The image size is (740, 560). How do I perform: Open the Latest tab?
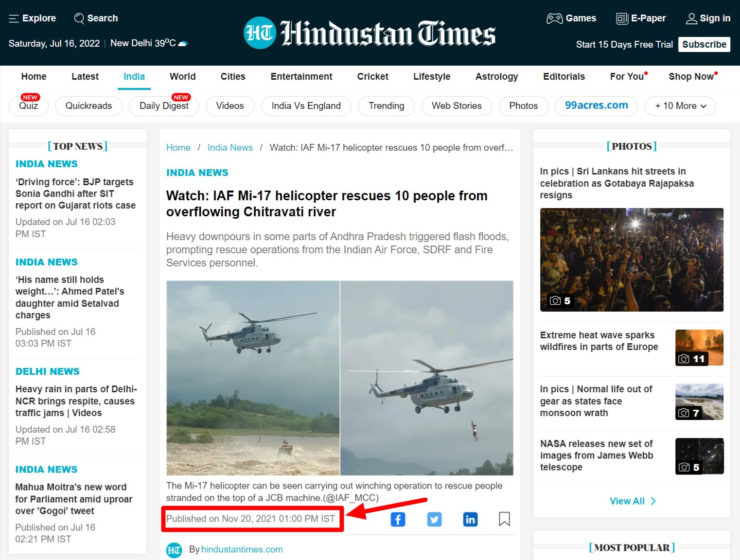85,76
